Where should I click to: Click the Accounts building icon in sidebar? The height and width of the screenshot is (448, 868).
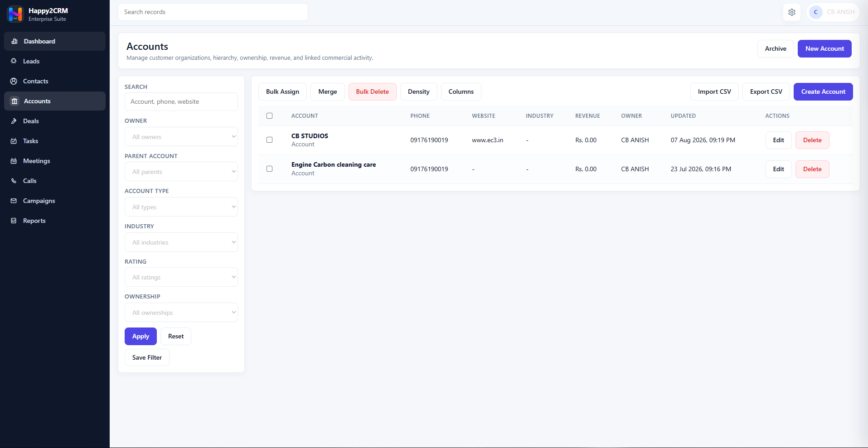tap(15, 101)
